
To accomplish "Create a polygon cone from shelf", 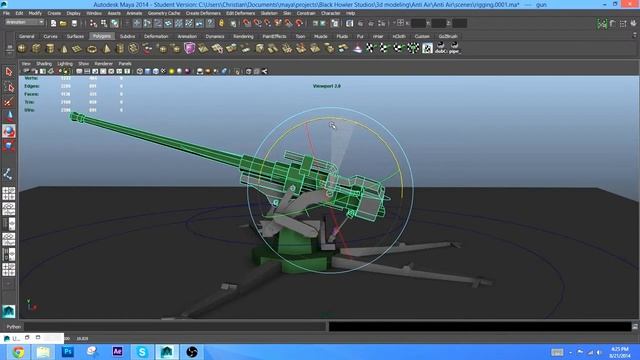I will click(64, 49).
